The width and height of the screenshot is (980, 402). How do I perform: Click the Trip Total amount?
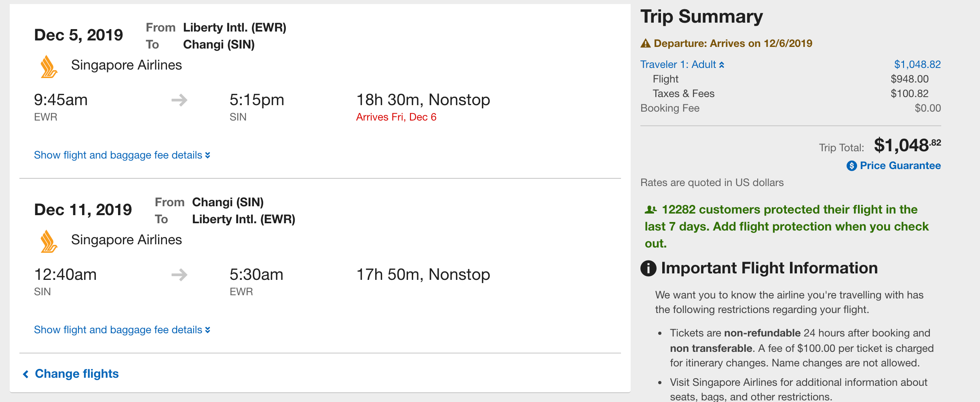907,145
